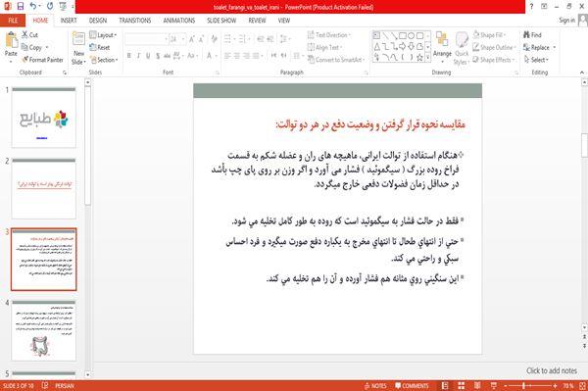
Task: Open the Select dropdown in Editing
Action: point(536,60)
